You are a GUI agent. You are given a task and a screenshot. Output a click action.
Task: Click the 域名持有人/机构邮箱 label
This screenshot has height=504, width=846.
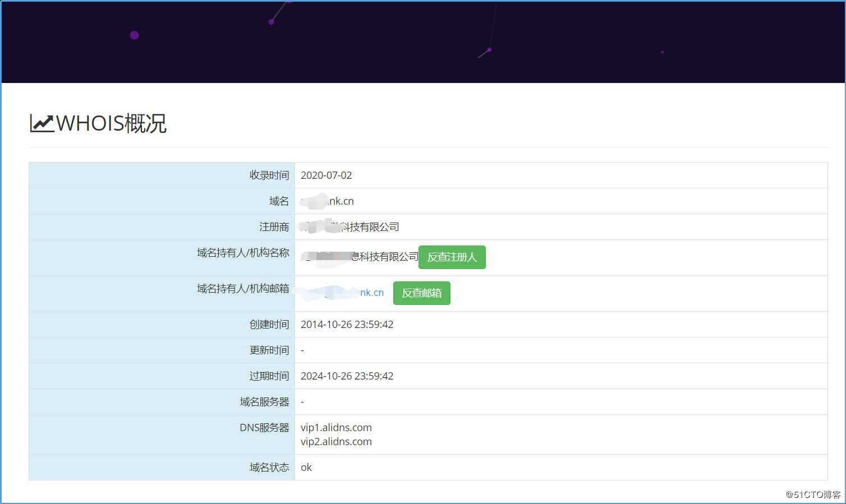243,289
